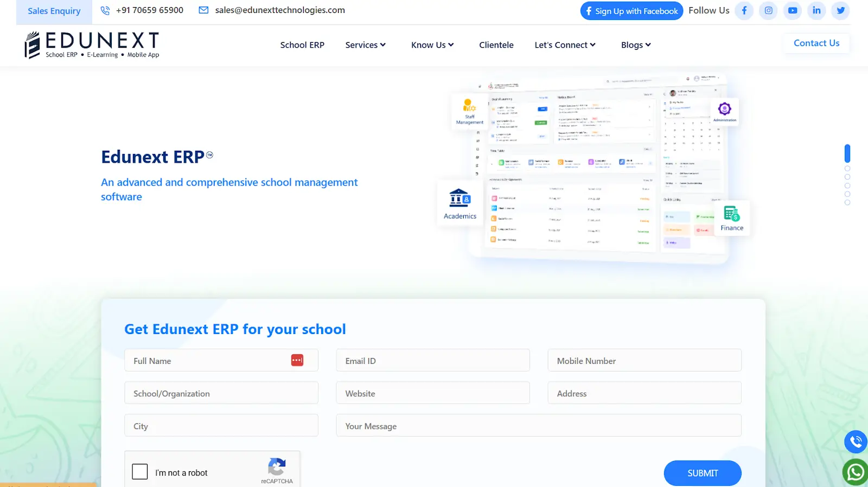
Task: Open the Instagram social icon
Action: 768,10
